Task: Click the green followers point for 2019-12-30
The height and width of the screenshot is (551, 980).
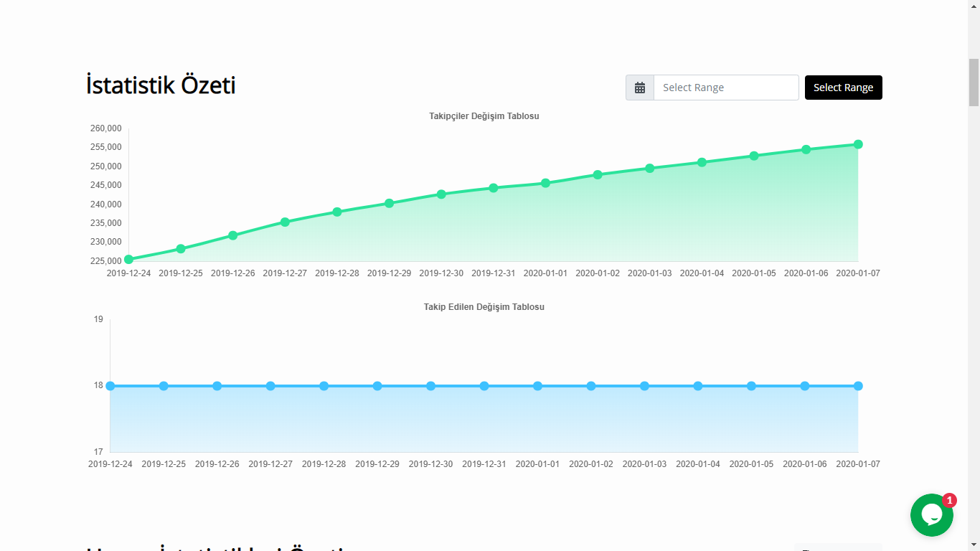Action: (441, 194)
